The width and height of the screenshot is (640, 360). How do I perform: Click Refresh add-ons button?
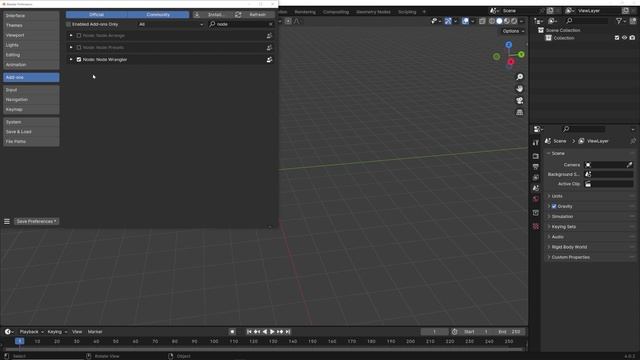[x=254, y=15]
